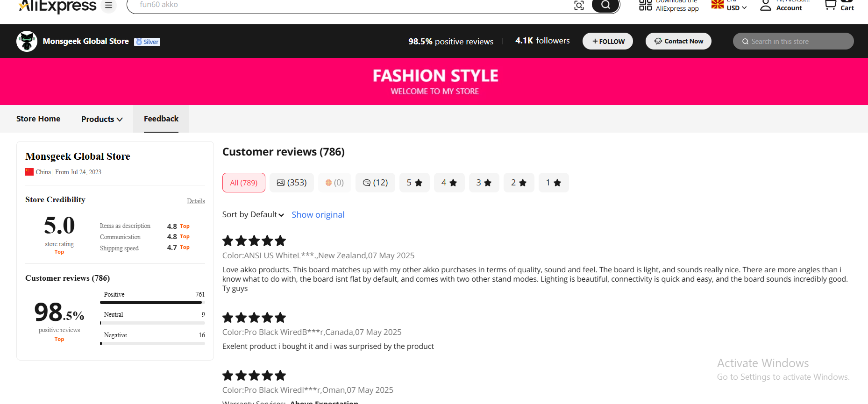Open the shopping Cart icon

pos(830,5)
